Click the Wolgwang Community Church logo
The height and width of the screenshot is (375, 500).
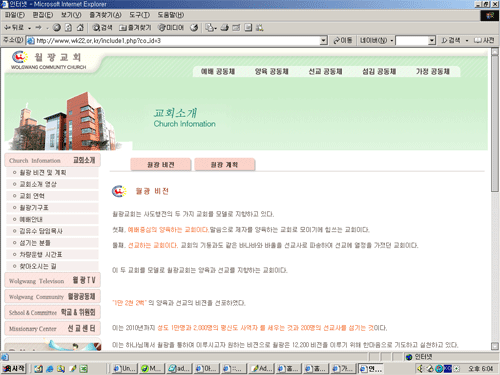point(48,60)
